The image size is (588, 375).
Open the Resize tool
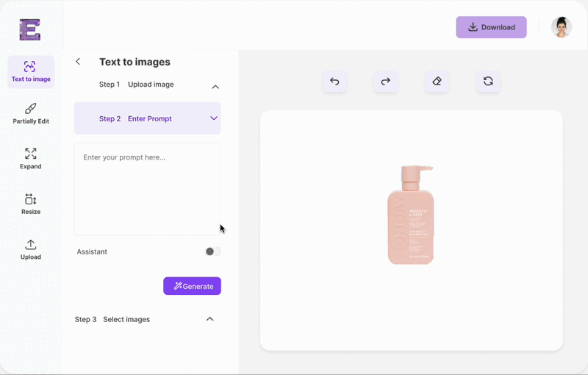31,204
